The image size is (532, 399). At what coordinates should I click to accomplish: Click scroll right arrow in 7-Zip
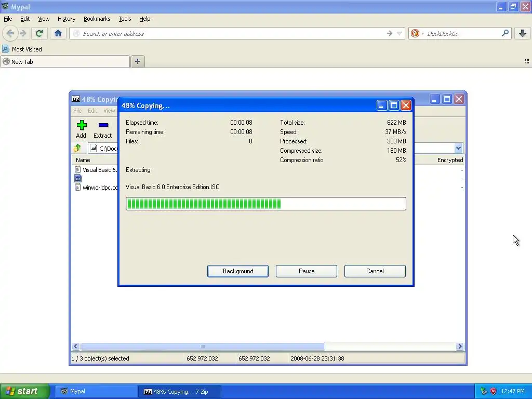460,347
